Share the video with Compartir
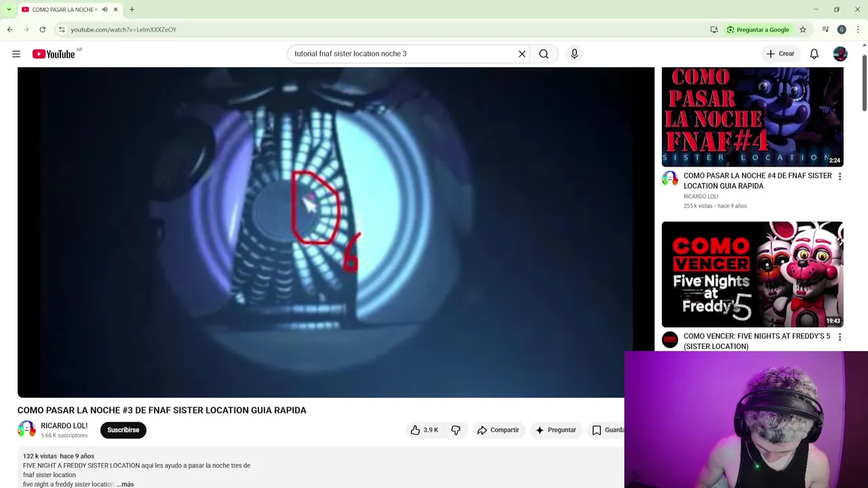Viewport: 868px width, 488px height. click(x=498, y=430)
